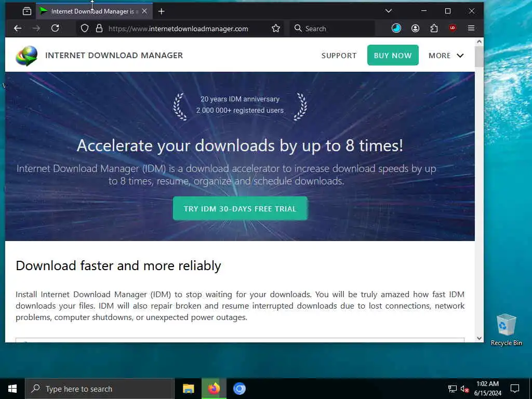Click taskbar Type here to search box
Screen dimensions: 532x399
99,389
